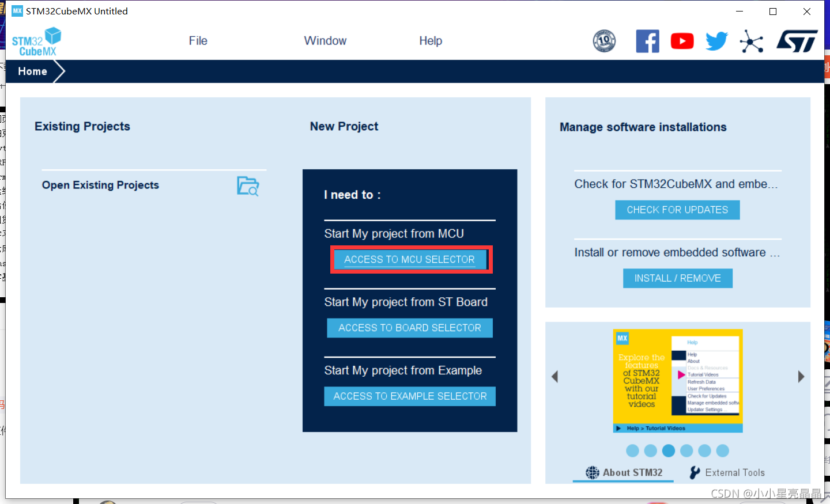This screenshot has width=830, height=504.
Task: Click 'Start My project from ST Board' text
Action: click(406, 302)
